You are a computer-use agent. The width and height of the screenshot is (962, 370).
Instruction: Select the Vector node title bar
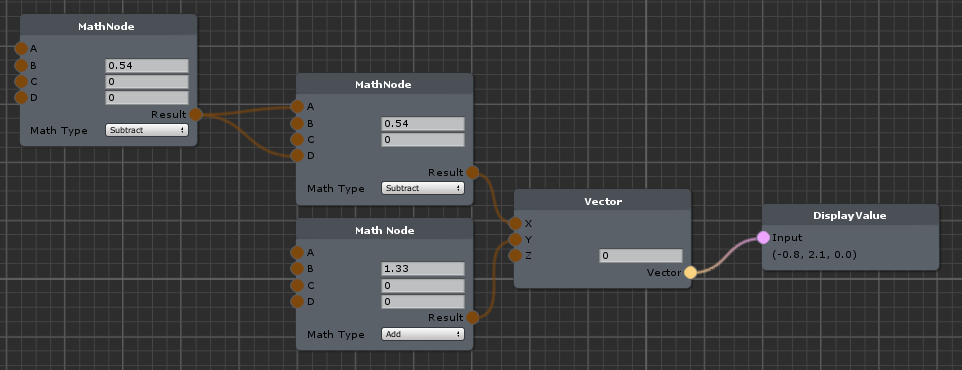(602, 201)
